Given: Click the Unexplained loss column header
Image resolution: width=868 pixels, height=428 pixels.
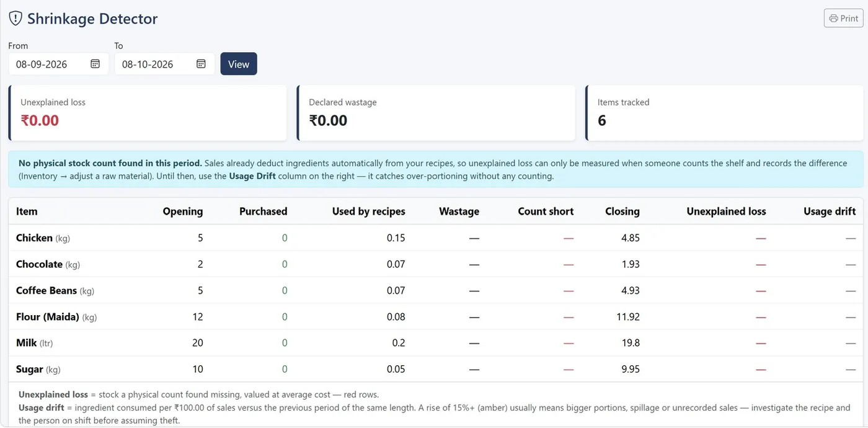Looking at the screenshot, I should pos(727,212).
